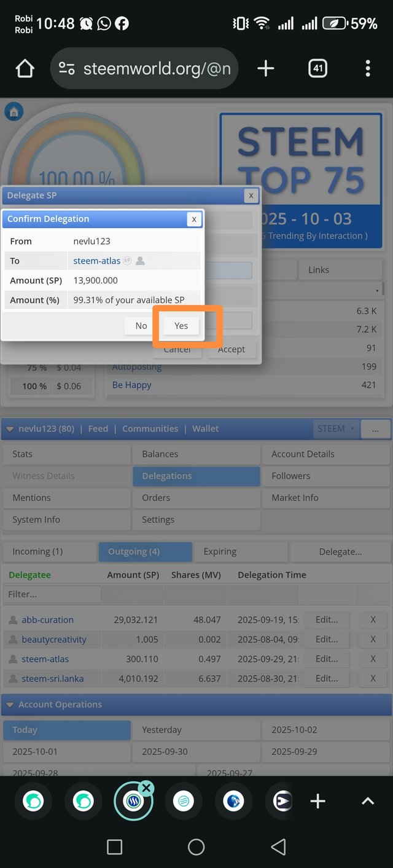Edit the abb-curation delegation

click(x=327, y=620)
